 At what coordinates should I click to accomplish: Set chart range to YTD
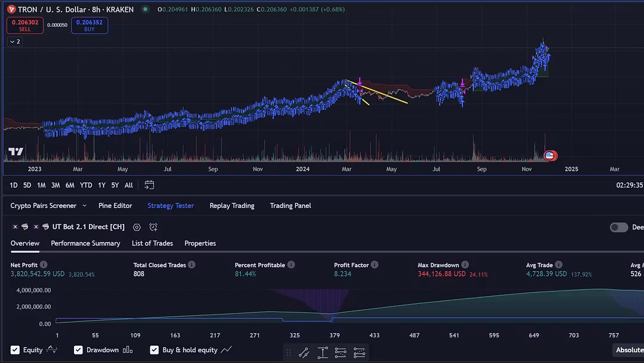pyautogui.click(x=86, y=186)
